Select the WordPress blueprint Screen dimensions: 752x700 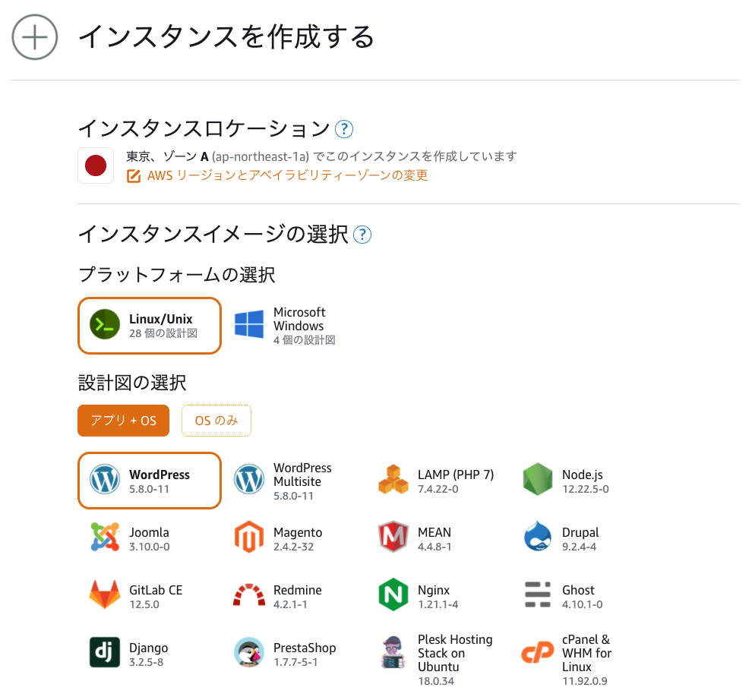click(x=149, y=480)
